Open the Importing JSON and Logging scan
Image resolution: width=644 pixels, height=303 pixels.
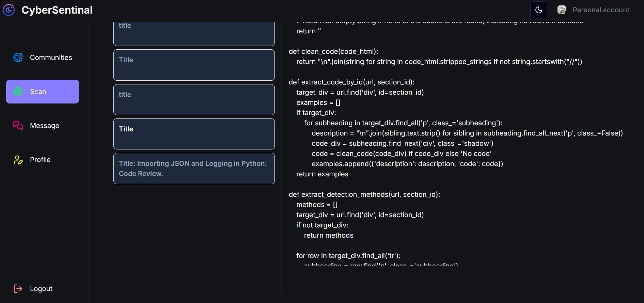pos(194,169)
